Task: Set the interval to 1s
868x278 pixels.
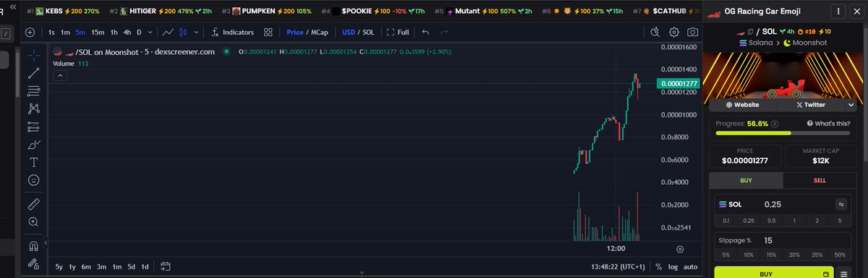Action: pyautogui.click(x=51, y=32)
